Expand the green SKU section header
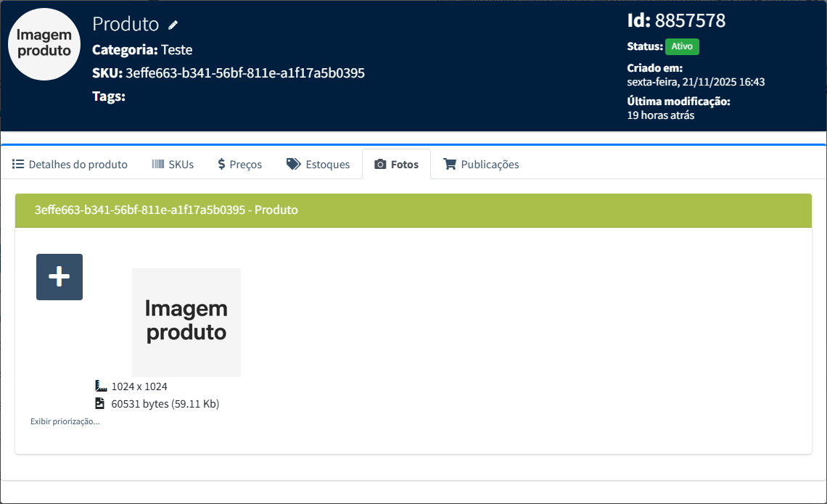The width and height of the screenshot is (827, 504). click(x=413, y=210)
